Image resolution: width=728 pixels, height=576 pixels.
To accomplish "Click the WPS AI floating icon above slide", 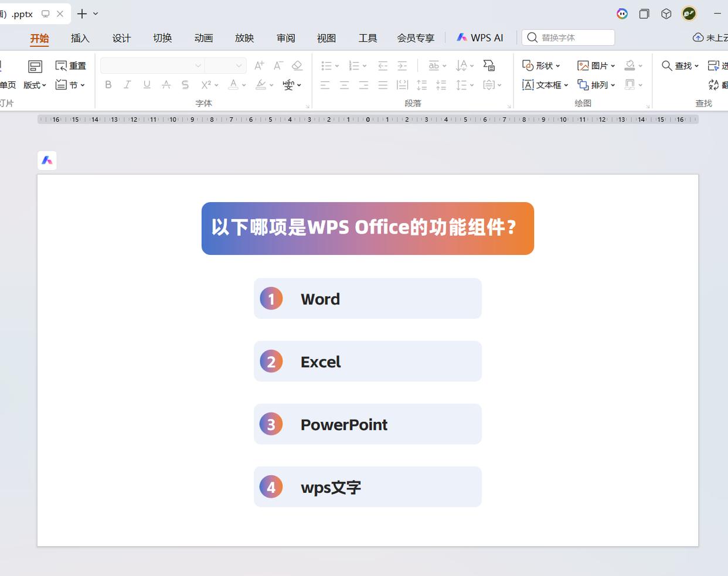I will [x=47, y=161].
